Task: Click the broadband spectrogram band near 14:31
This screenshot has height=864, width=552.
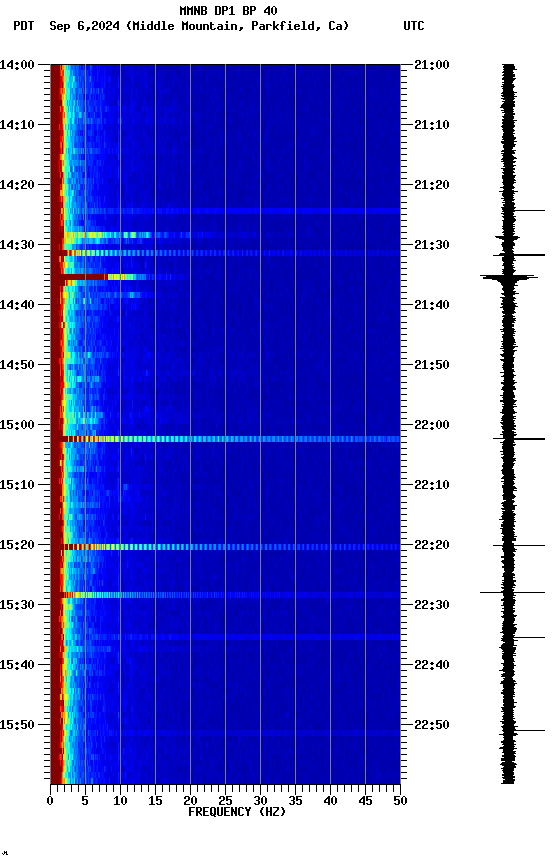Action: click(225, 253)
